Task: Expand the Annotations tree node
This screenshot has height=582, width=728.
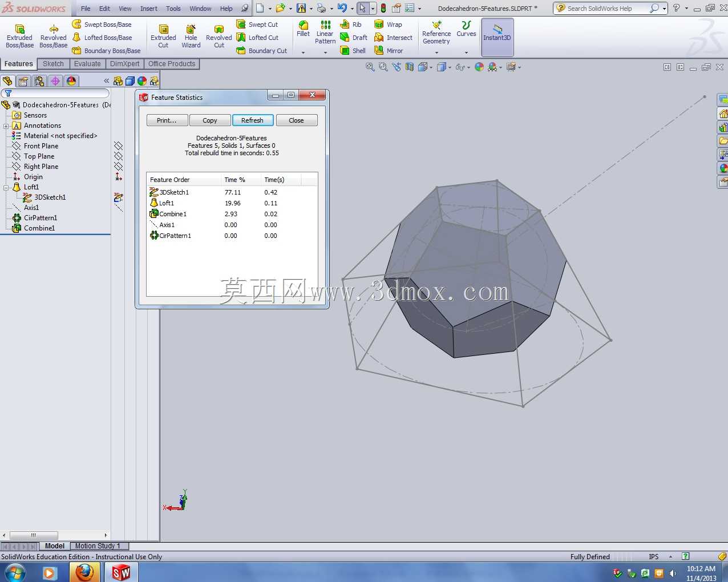Action: [x=6, y=126]
